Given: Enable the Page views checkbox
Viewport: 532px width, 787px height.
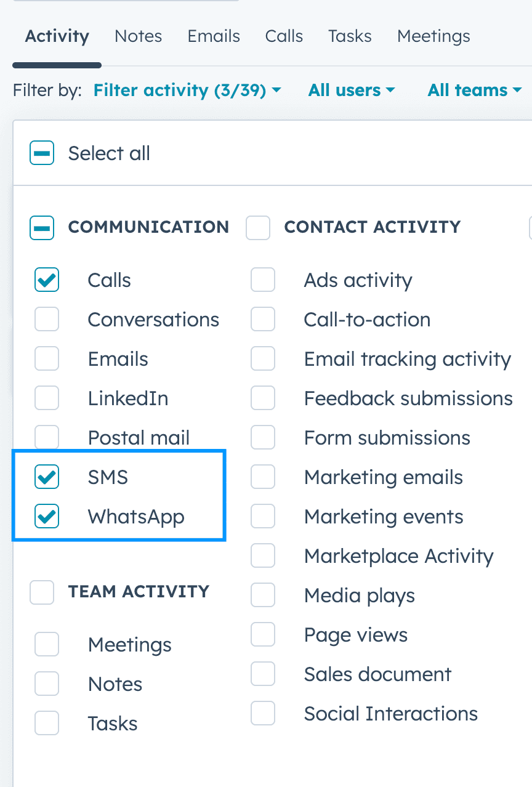Looking at the screenshot, I should tap(263, 635).
